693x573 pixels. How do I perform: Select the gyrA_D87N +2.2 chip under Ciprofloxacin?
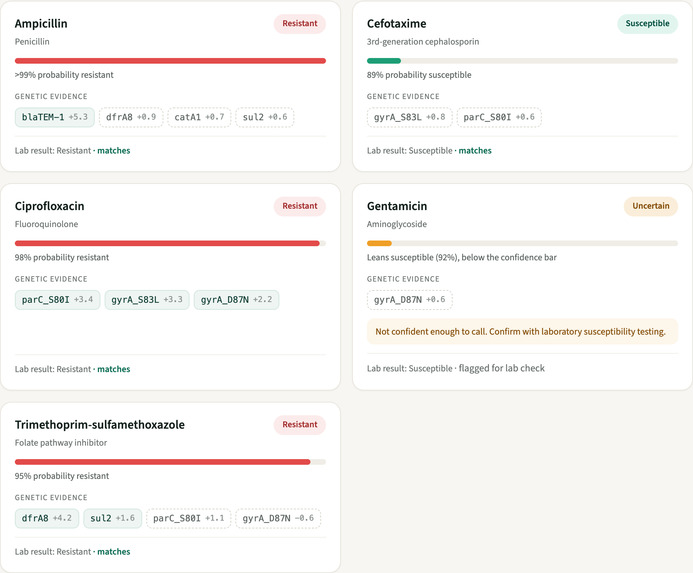click(236, 300)
